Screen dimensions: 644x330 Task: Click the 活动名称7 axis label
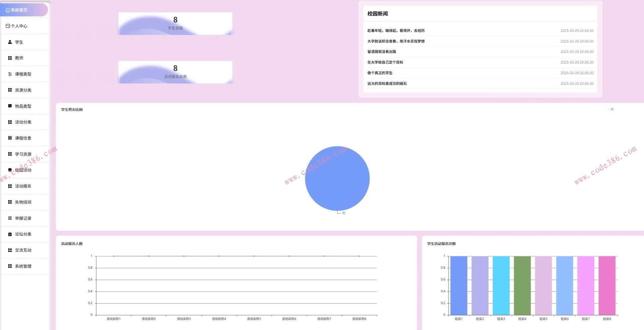tap(324, 319)
